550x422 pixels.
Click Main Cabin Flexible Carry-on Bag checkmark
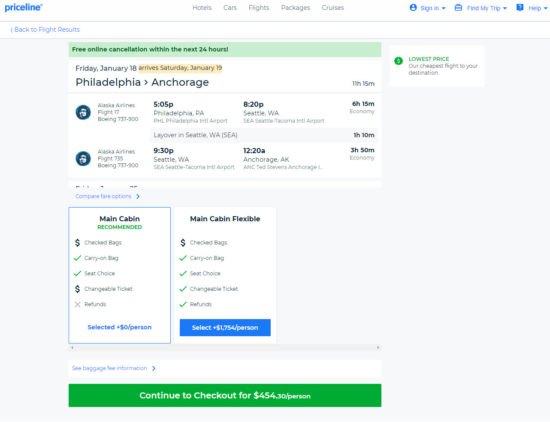[183, 258]
